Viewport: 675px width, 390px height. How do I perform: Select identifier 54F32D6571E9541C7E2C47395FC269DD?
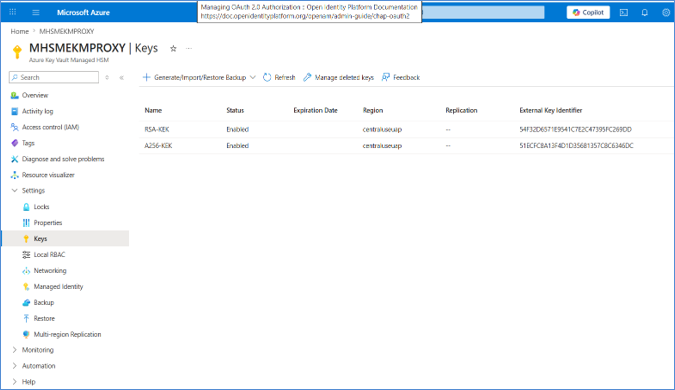click(575, 129)
